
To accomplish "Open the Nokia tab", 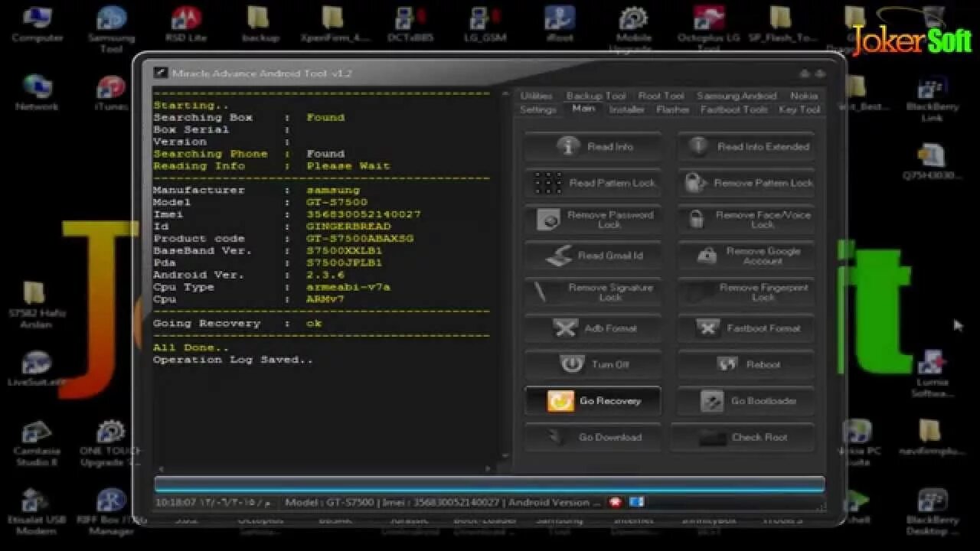I will click(804, 96).
